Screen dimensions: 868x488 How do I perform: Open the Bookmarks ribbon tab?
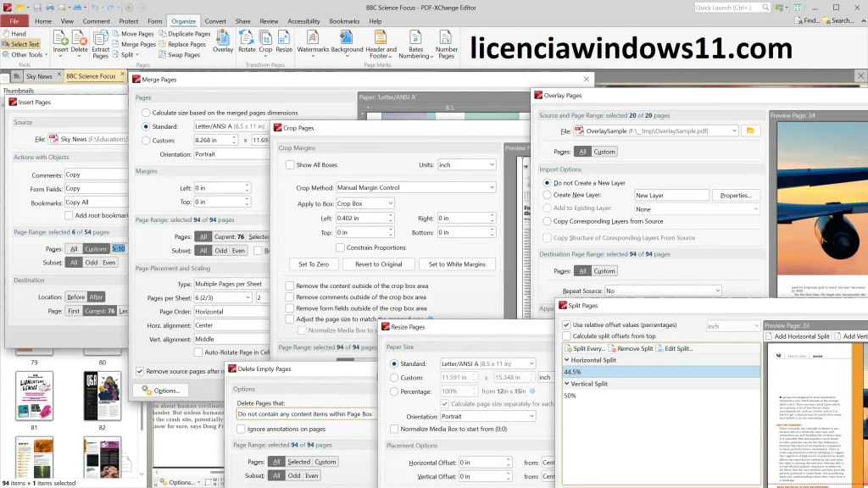coord(344,21)
